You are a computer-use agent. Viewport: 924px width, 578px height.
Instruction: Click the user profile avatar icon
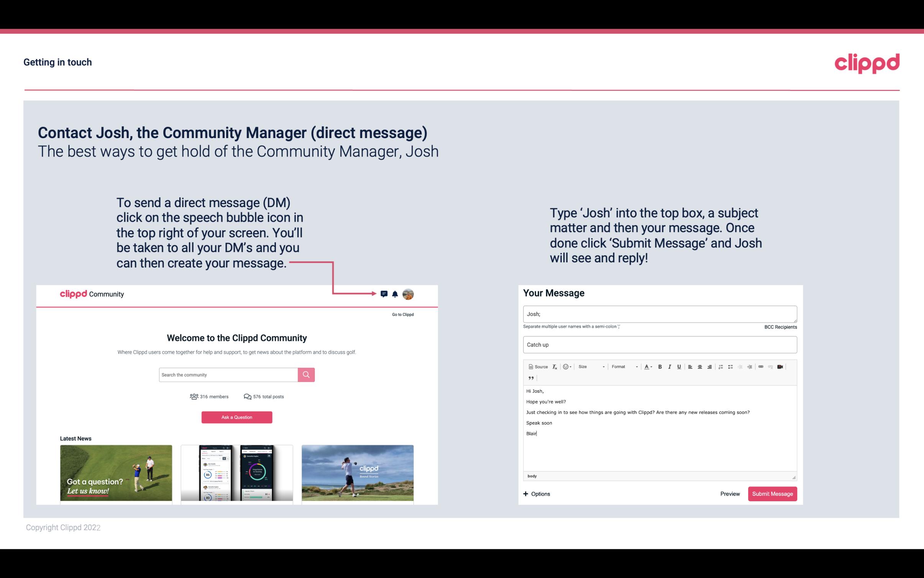(409, 294)
